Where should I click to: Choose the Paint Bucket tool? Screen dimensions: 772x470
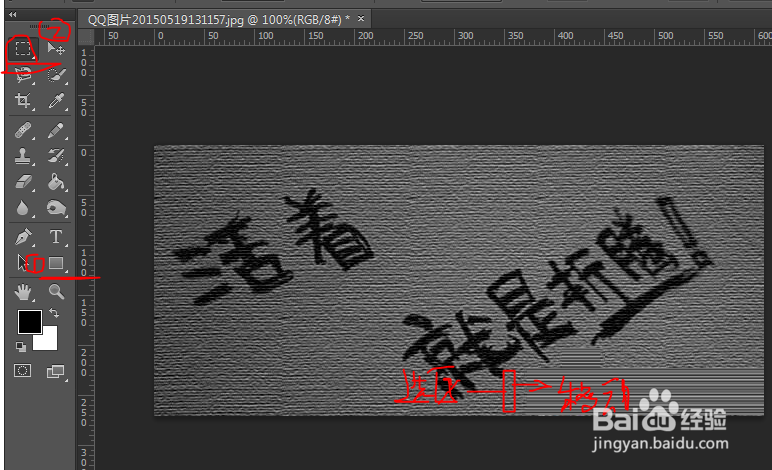[x=56, y=182]
